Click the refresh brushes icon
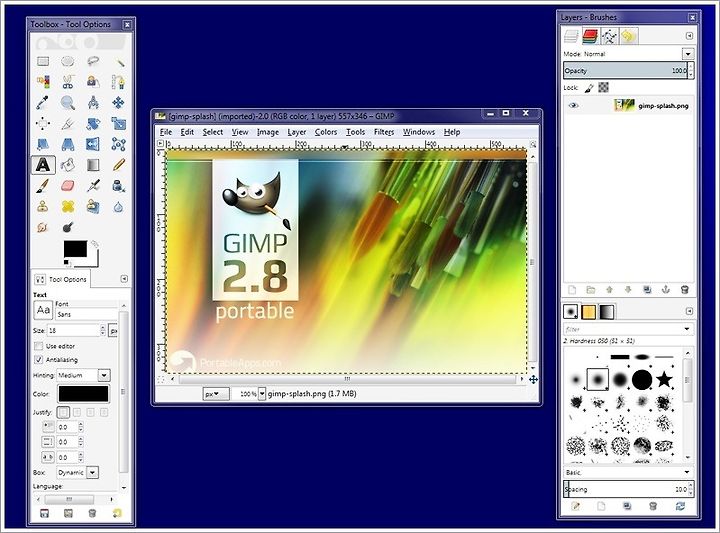Screen dimensions: 720x533 pos(680,506)
